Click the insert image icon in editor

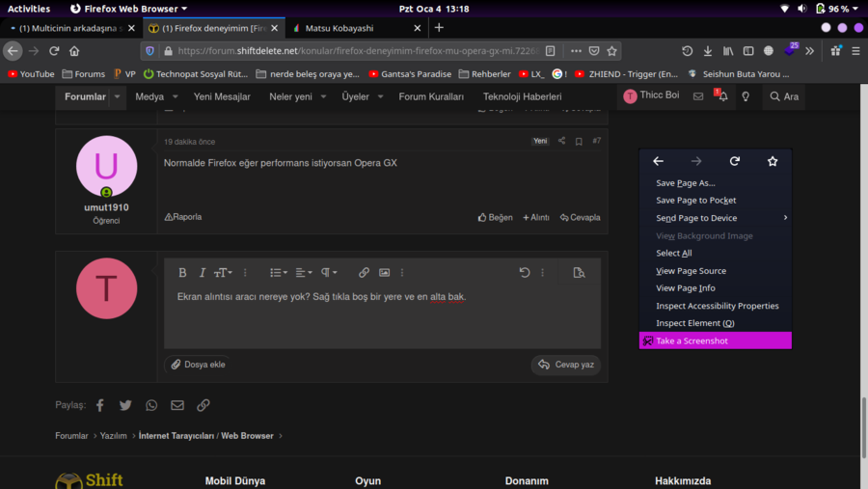[x=384, y=273]
